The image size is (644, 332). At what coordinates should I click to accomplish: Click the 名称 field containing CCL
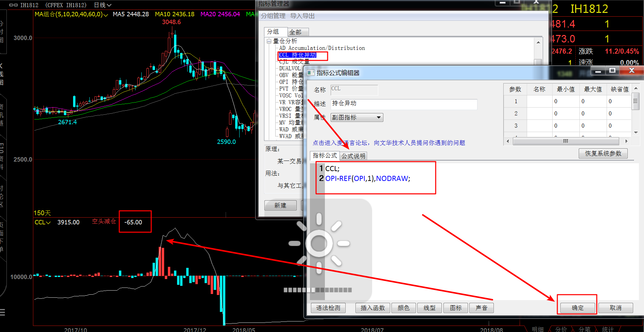354,90
